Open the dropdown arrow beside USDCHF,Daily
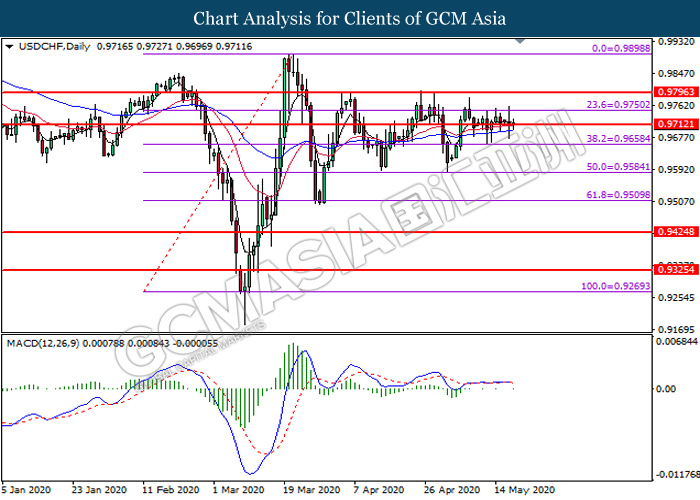Screen dimensions: 700x500 tap(9, 46)
